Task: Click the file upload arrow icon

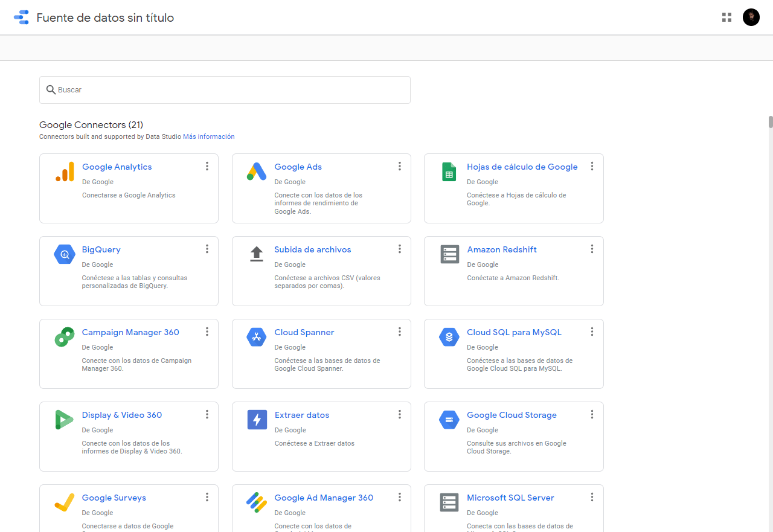Action: (x=257, y=254)
